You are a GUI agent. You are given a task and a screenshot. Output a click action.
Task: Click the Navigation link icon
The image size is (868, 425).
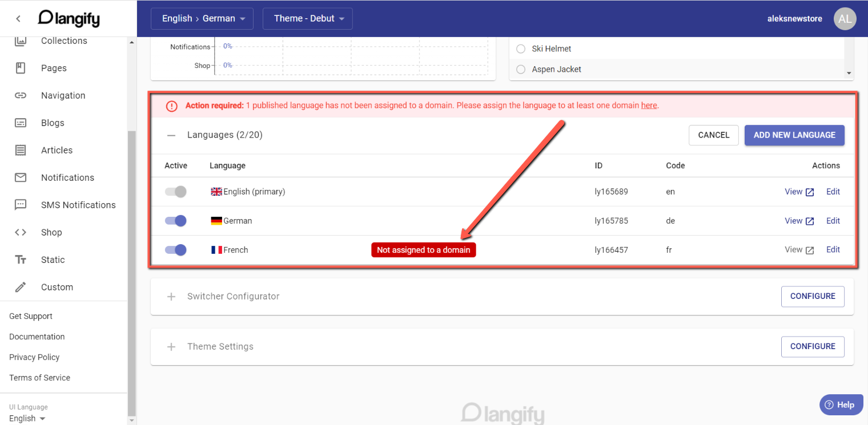[21, 95]
